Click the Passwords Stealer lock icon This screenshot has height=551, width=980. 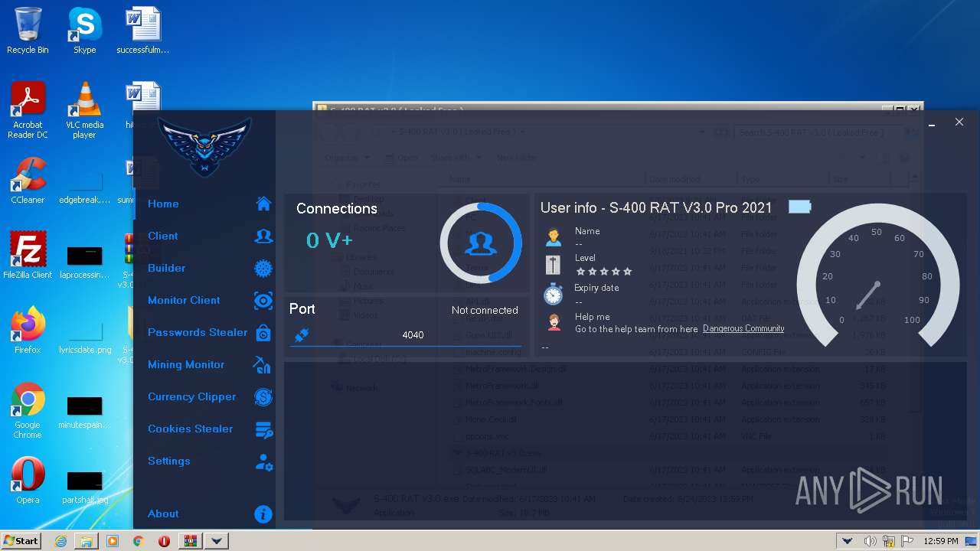pos(263,333)
